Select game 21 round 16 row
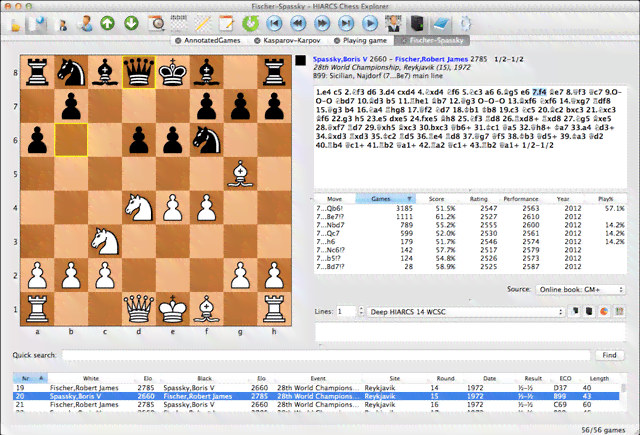This screenshot has height=435, width=640. tap(316, 404)
